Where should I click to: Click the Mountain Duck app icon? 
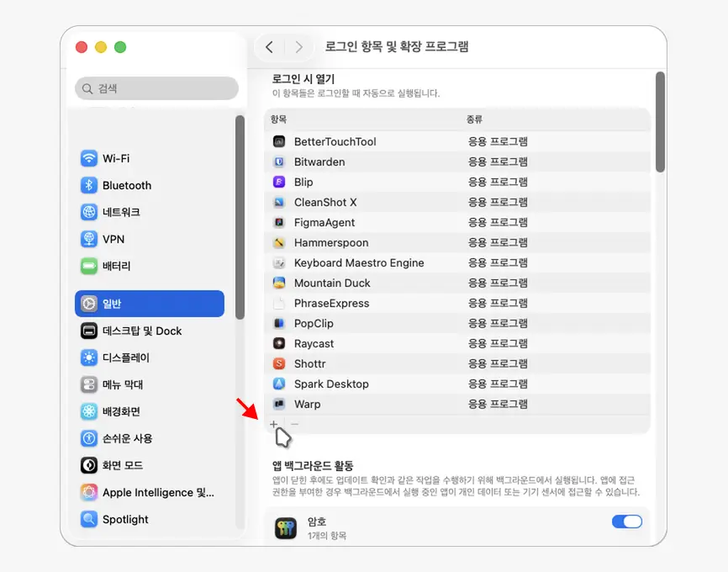279,283
